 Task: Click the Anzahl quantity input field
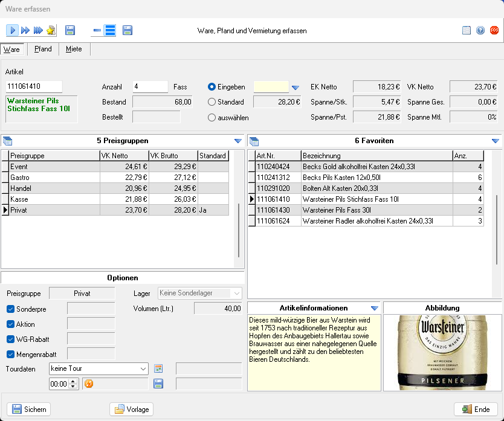pos(150,86)
